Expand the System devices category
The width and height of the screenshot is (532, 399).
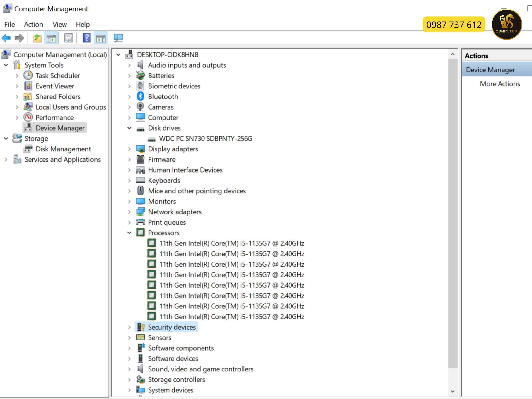coord(129,390)
